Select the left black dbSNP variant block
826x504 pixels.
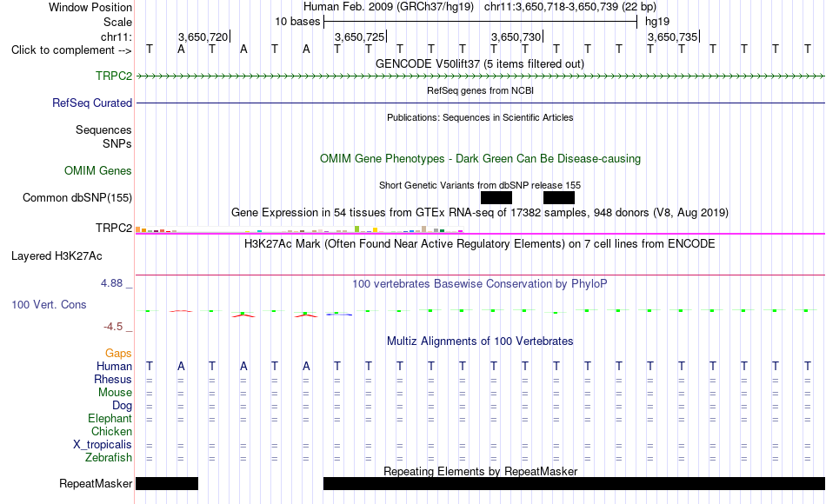[496, 197]
